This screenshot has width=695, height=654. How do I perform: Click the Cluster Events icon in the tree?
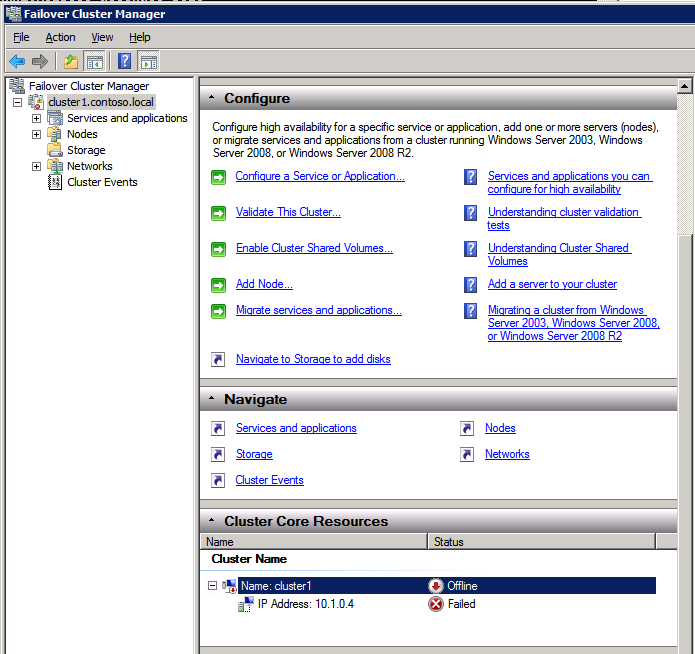[55, 182]
